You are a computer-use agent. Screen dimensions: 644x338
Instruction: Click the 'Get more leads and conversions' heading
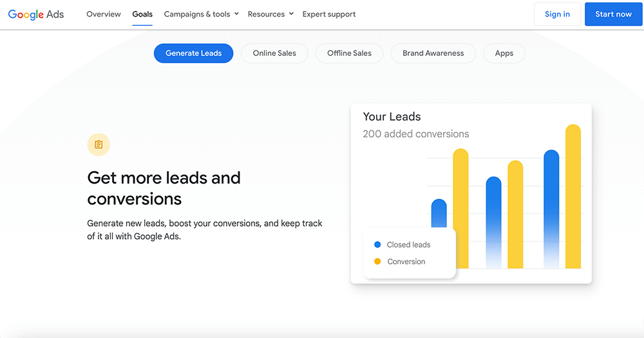[164, 188]
